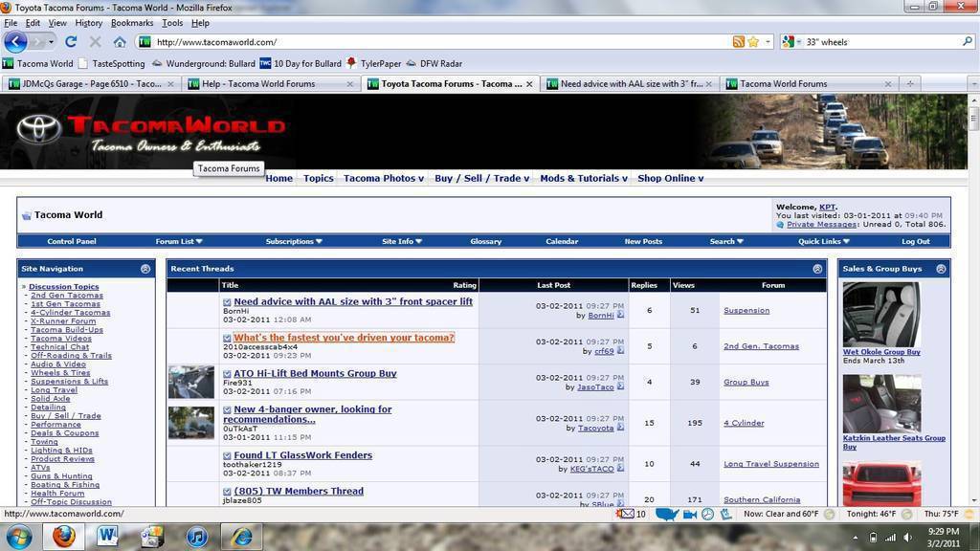This screenshot has height=551, width=980.
Task: Collapse the Site Navigation panel
Action: [x=145, y=269]
